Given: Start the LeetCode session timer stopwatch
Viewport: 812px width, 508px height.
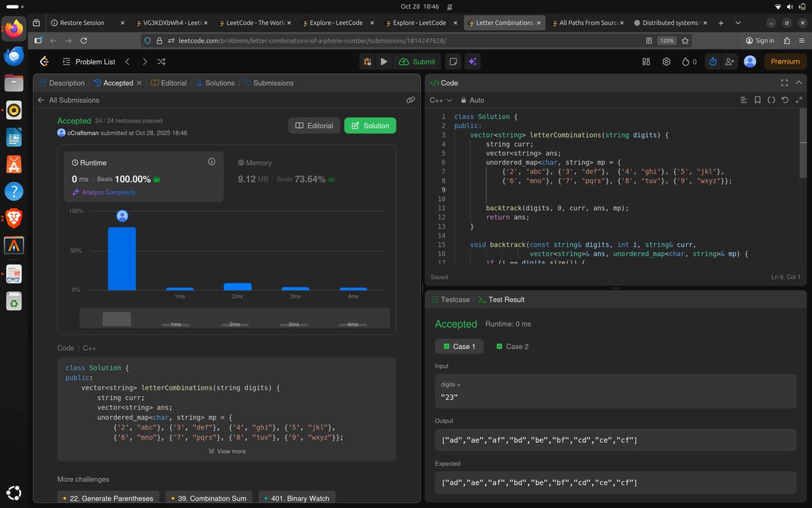Looking at the screenshot, I should click(x=713, y=61).
